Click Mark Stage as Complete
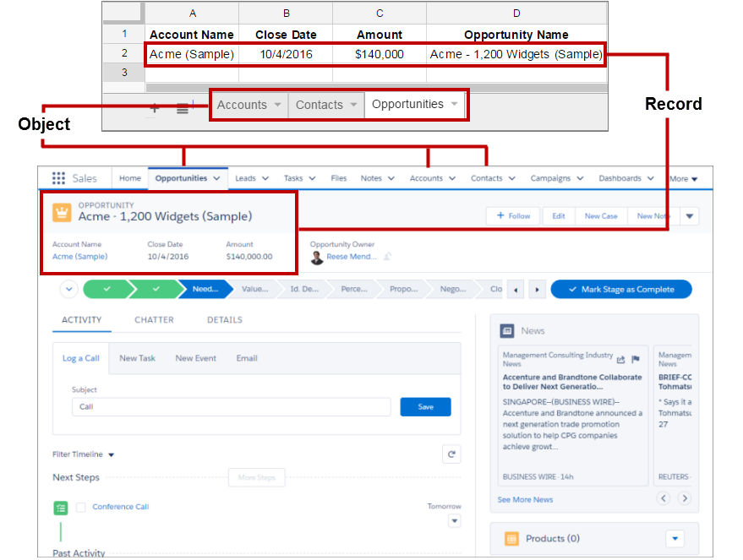 coord(621,289)
